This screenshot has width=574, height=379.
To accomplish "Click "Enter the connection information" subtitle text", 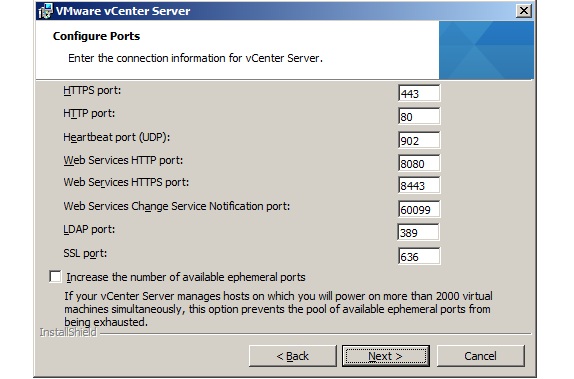I will pos(195,58).
